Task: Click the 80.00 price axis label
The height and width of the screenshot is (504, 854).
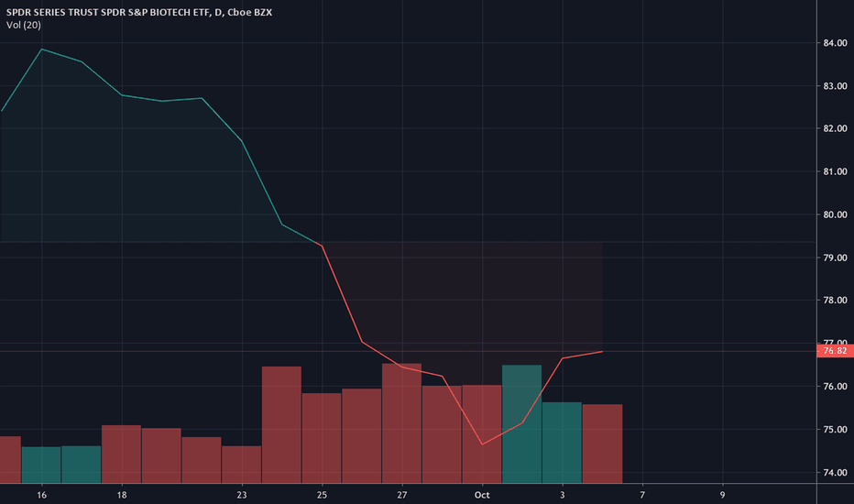Action: 835,214
